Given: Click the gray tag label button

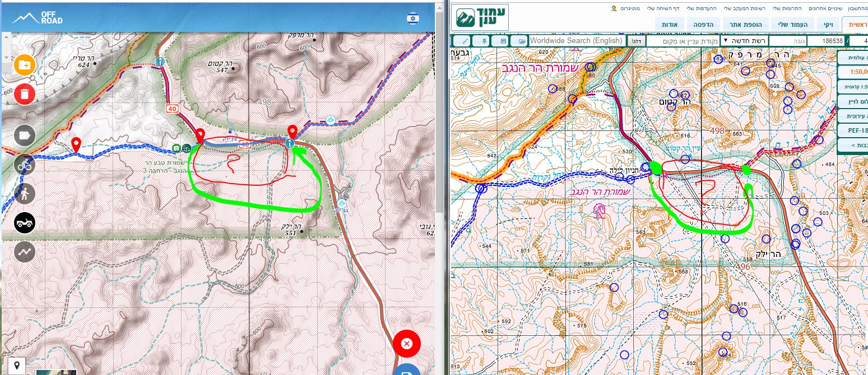Looking at the screenshot, I should (x=25, y=135).
